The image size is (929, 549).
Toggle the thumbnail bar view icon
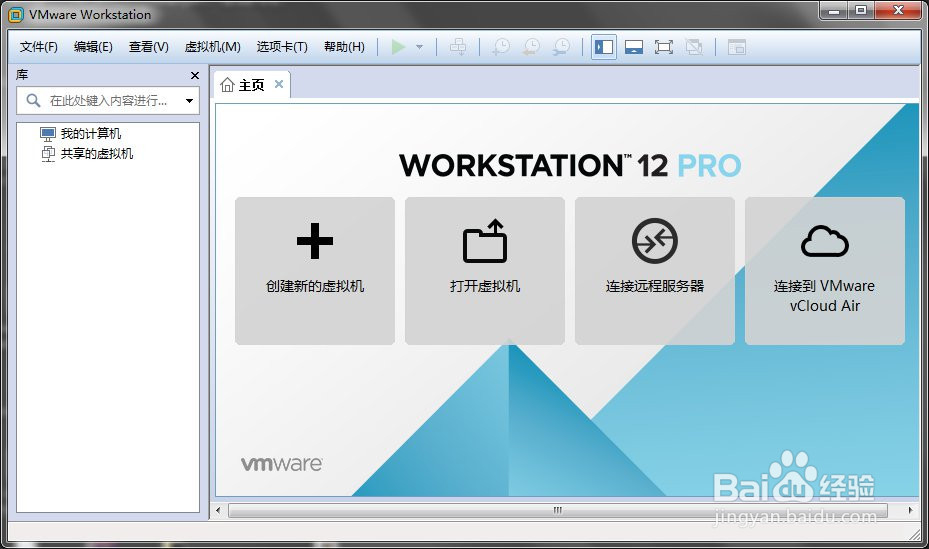(634, 47)
